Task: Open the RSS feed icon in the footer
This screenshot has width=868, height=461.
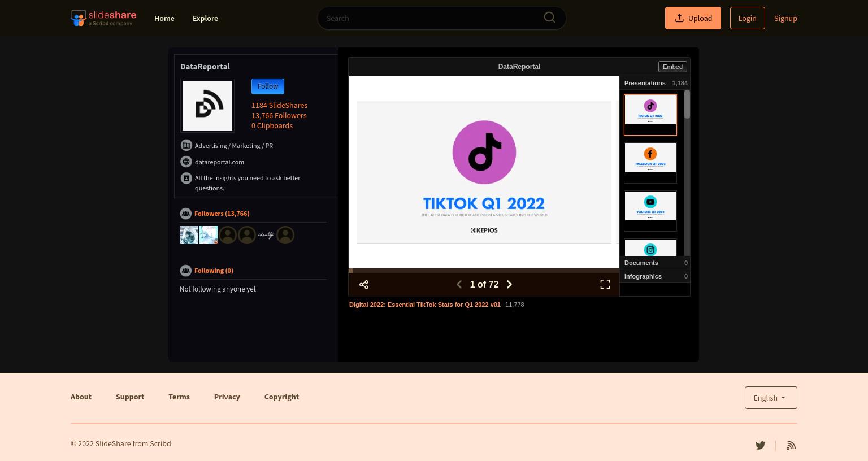Action: coord(791,445)
